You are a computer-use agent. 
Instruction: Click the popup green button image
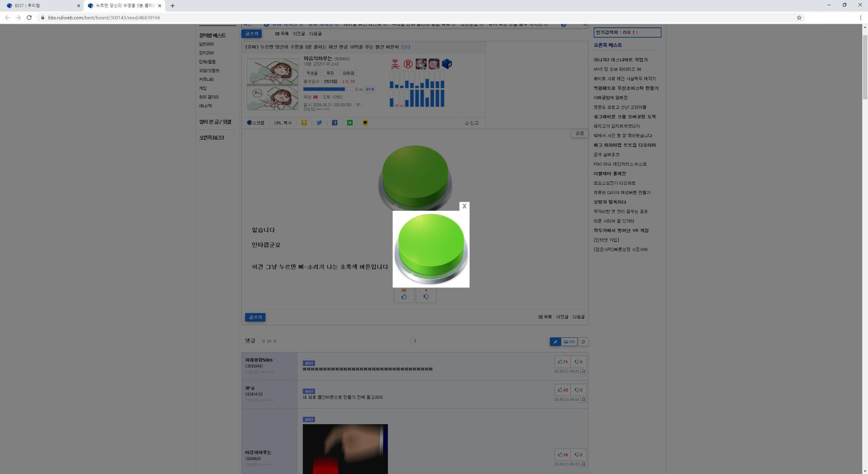point(431,249)
